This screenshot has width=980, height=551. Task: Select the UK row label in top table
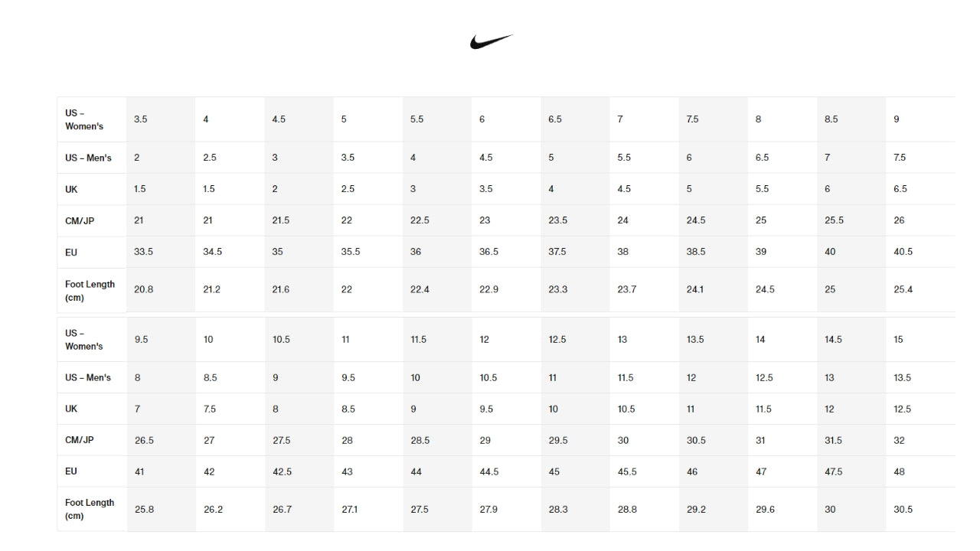(71, 189)
